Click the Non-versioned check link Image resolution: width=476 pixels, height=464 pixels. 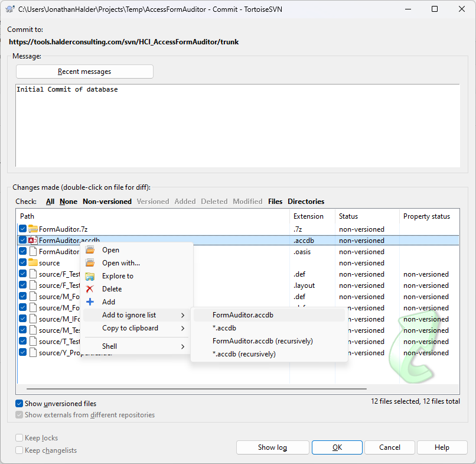pyautogui.click(x=107, y=202)
